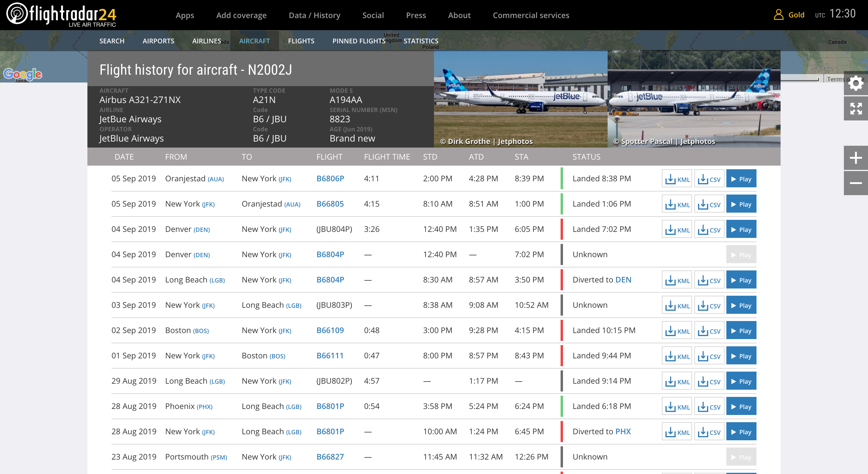This screenshot has width=868, height=474.
Task: Download KML for Diverted to PHX flight
Action: click(x=677, y=432)
